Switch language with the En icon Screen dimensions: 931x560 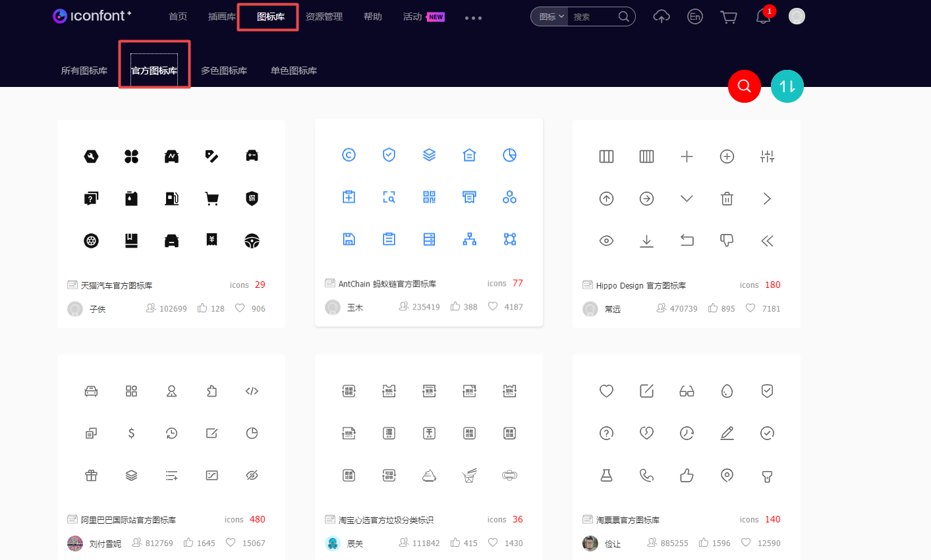694,16
